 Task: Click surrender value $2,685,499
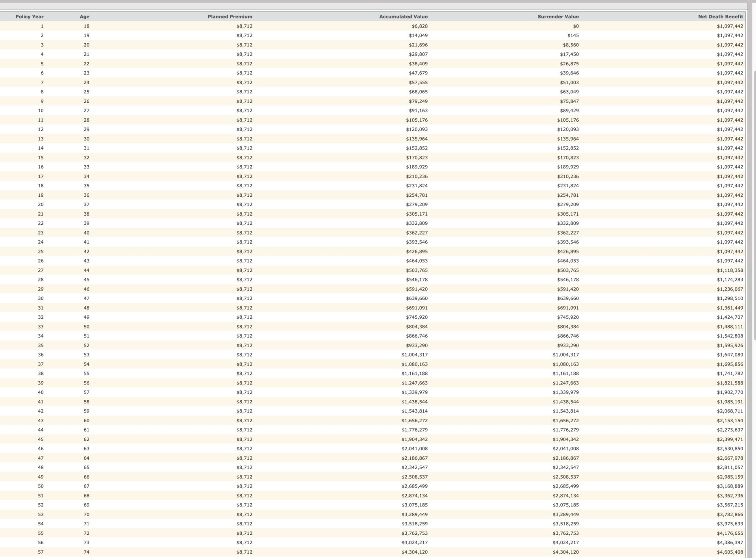pos(566,486)
